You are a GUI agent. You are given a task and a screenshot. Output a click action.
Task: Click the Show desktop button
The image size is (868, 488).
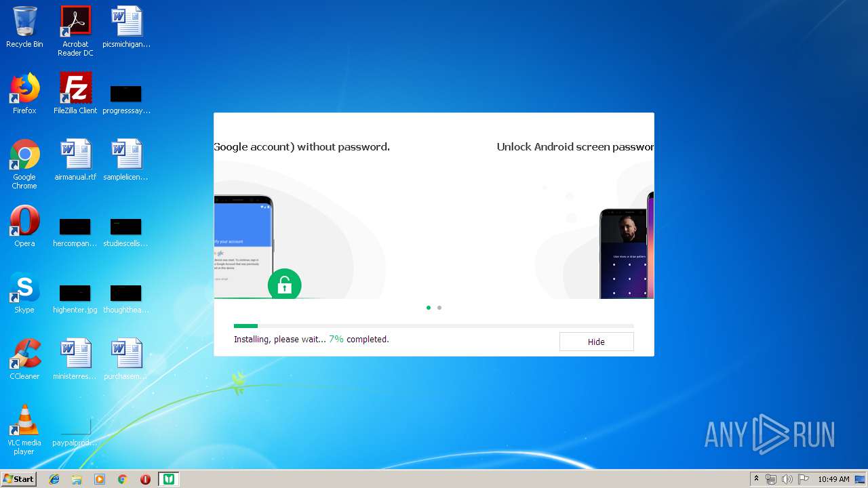click(861, 479)
